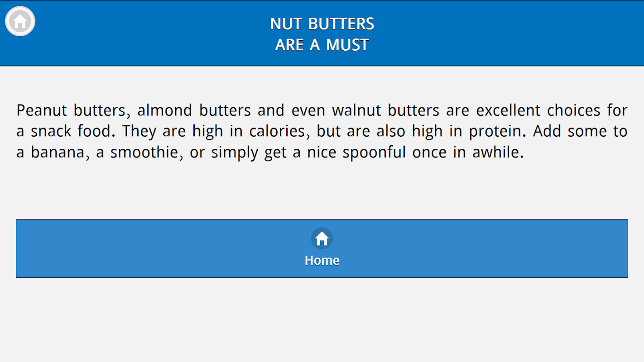Click the white Home text label
Screen dimensions: 644x362
point(322,260)
